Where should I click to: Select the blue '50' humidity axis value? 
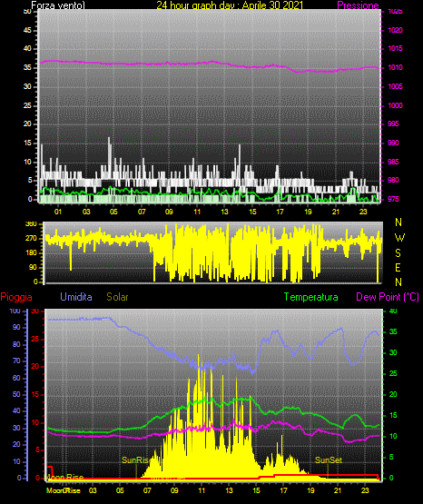coord(16,394)
